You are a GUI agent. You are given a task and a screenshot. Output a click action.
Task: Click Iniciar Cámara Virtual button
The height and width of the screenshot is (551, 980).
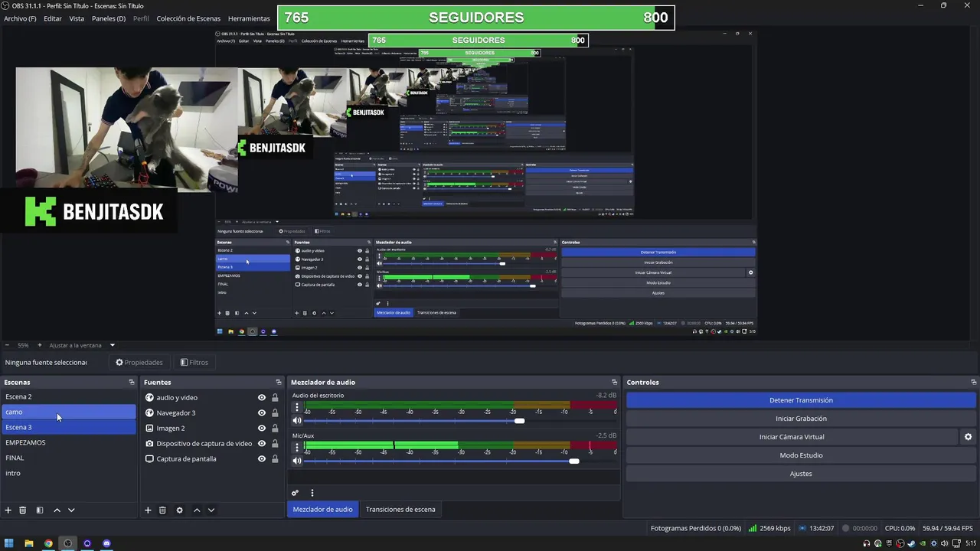click(792, 437)
